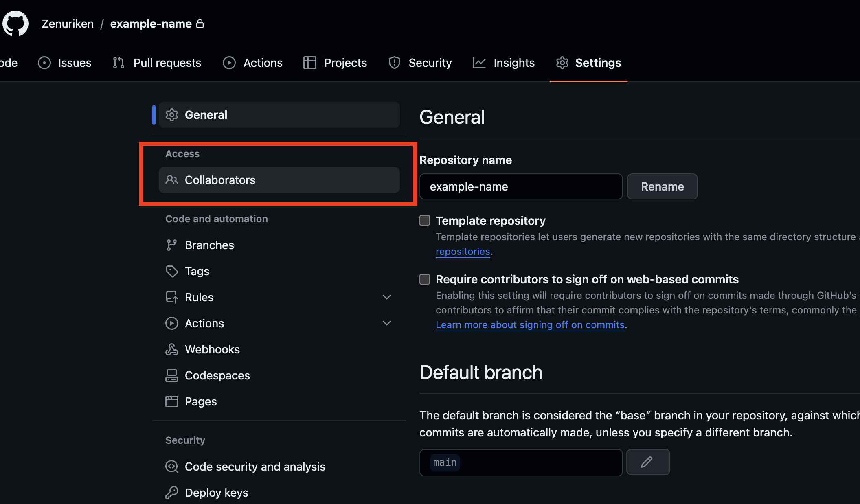Image resolution: width=860 pixels, height=504 pixels.
Task: Open Collaborators settings page
Action: [x=279, y=180]
